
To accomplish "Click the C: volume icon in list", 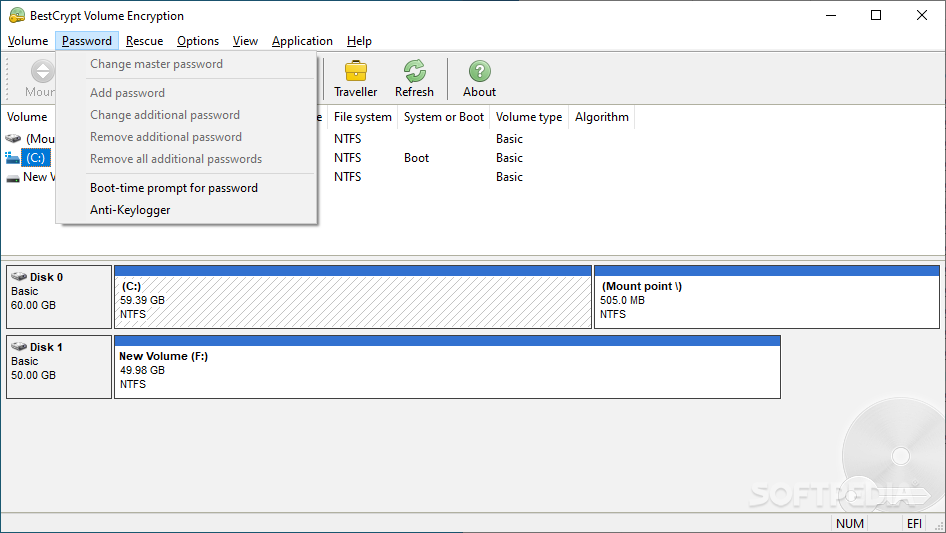I will tap(12, 158).
